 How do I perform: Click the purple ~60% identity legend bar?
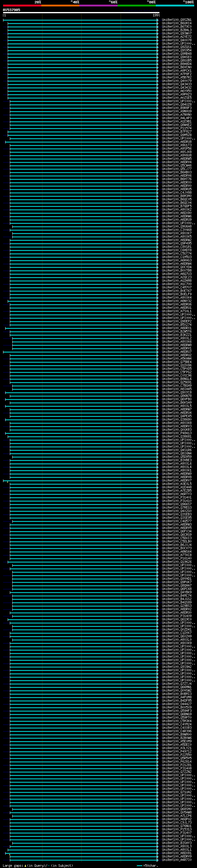tap(98, 6)
